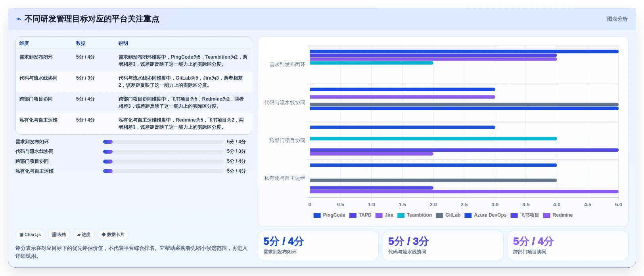Toggle TAPD series in chart legend
The height and width of the screenshot is (276, 644).
(360, 215)
